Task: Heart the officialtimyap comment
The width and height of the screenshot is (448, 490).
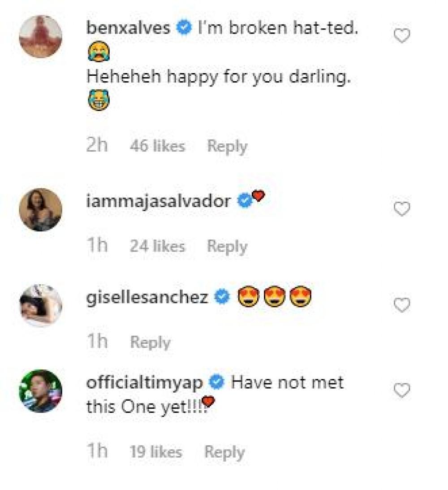Action: click(401, 391)
